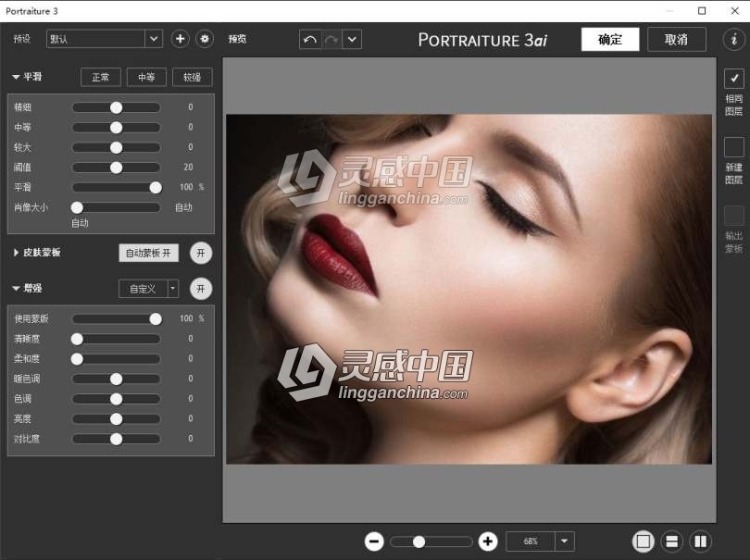Undo the last change
Viewport: 750px width, 560px height.
(310, 39)
